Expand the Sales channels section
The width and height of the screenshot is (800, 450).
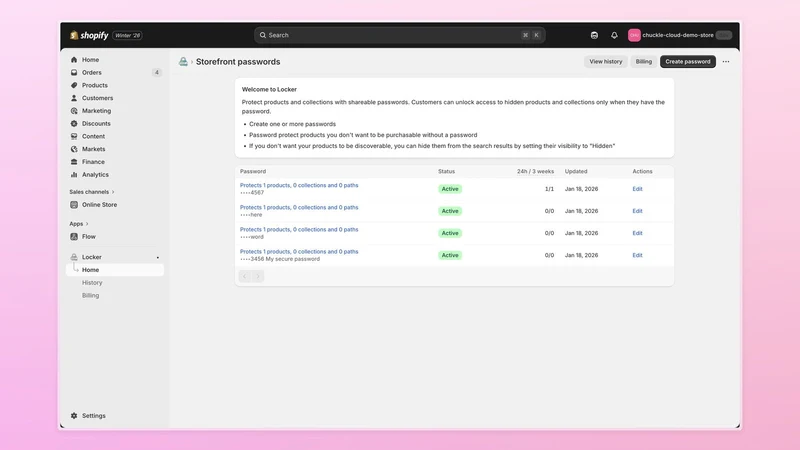tap(92, 192)
